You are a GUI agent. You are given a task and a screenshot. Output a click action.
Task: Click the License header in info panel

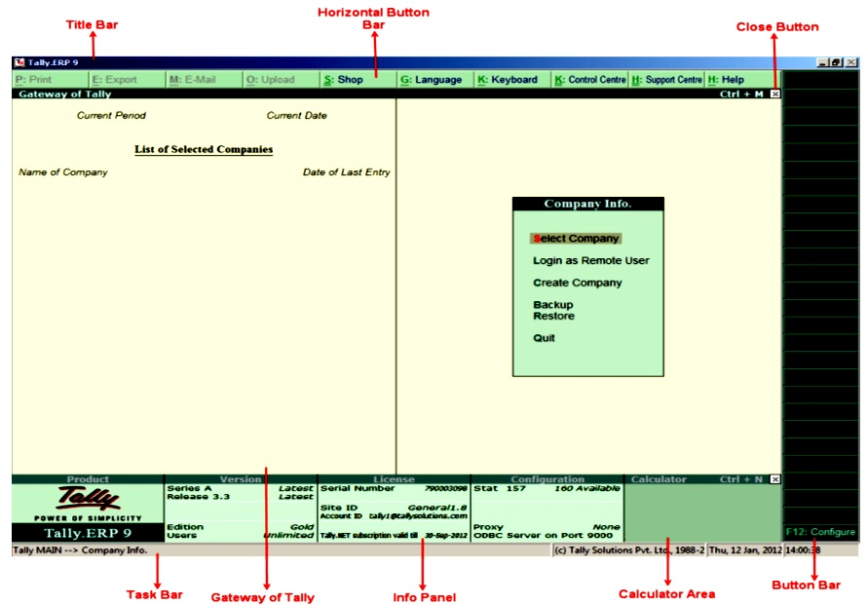pyautogui.click(x=394, y=479)
